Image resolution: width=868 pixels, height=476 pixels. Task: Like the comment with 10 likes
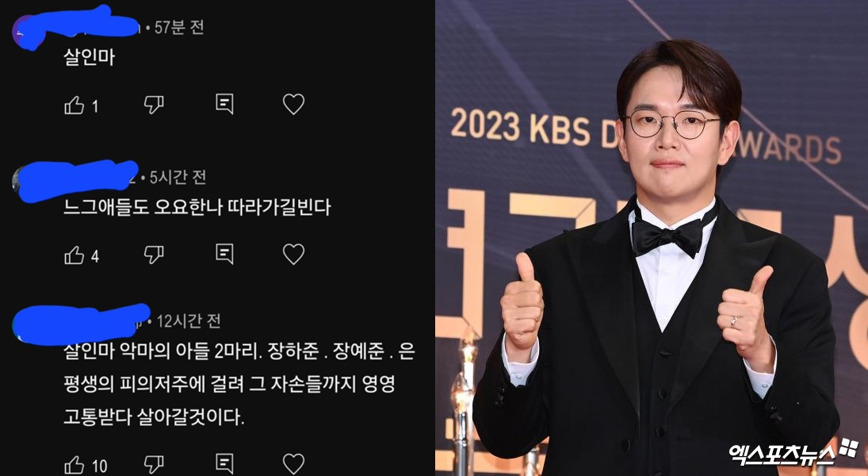tap(75, 464)
